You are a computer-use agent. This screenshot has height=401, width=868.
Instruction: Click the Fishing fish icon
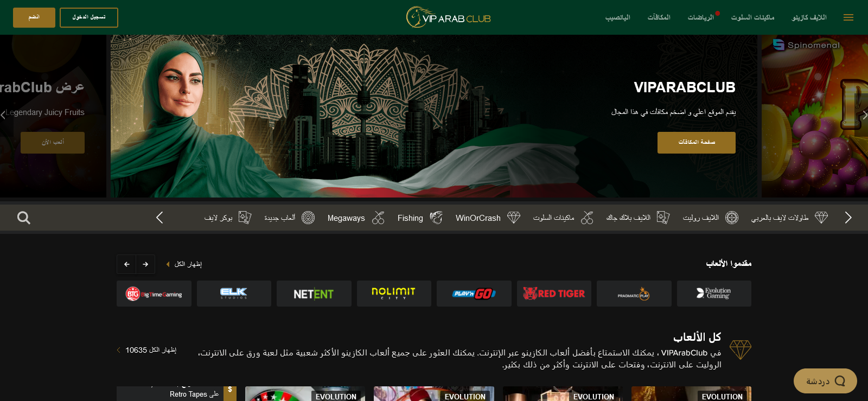(436, 218)
